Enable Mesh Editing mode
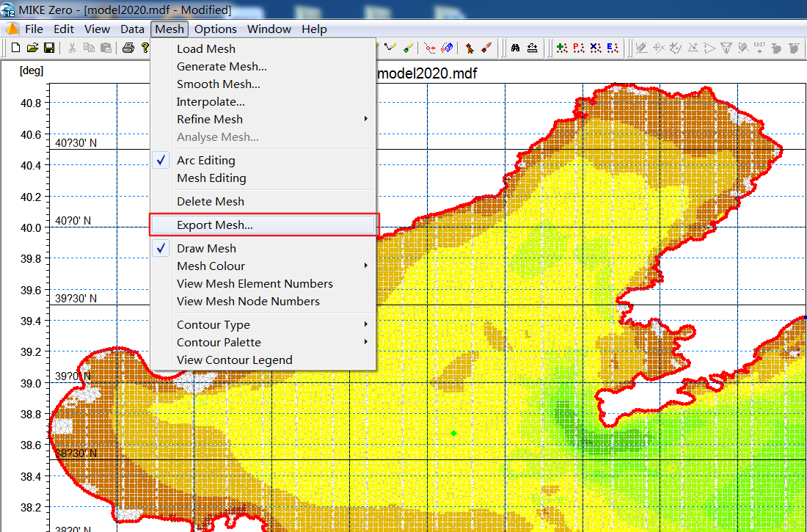807x532 pixels. (x=211, y=178)
